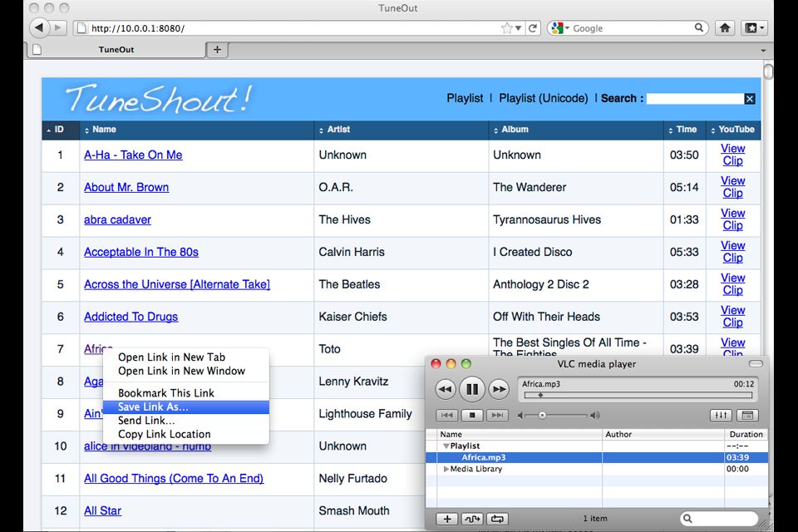Screen dimensions: 798x532
Task: Click the page icon beside the URL
Action: click(x=81, y=28)
